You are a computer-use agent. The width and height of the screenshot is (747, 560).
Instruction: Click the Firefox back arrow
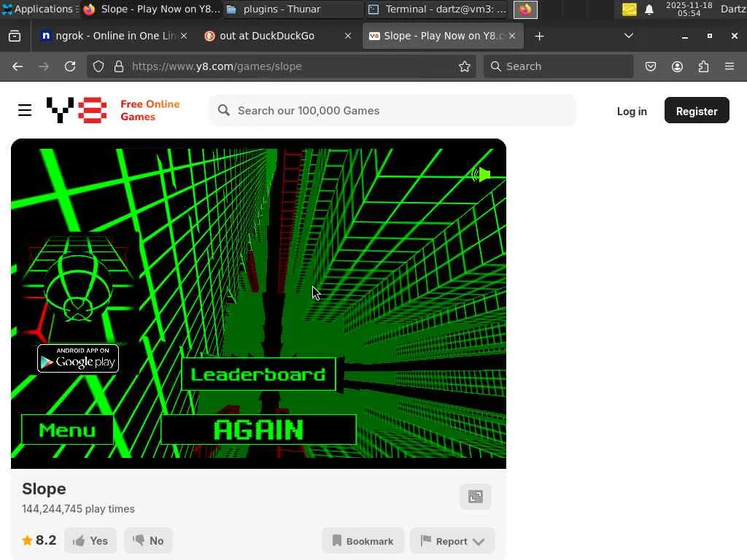pos(18,66)
